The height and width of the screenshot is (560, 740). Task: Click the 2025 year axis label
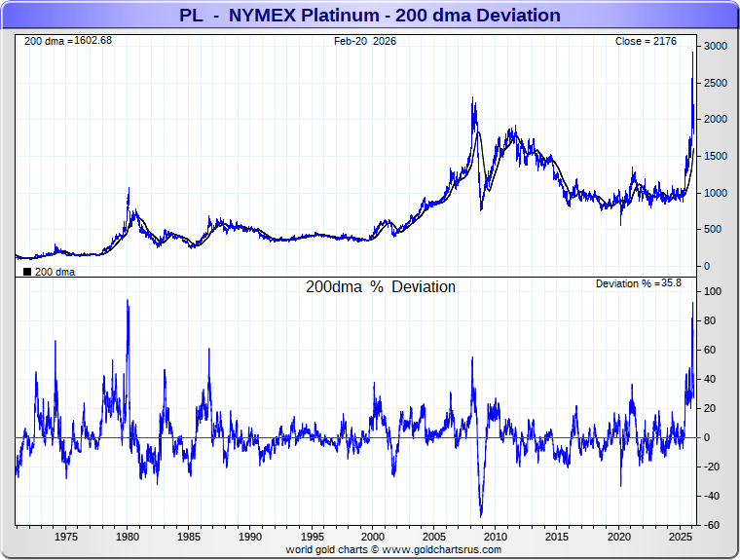680,537
